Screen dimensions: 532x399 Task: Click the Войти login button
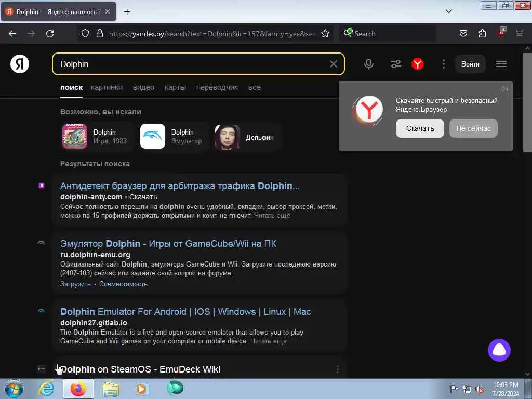470,64
